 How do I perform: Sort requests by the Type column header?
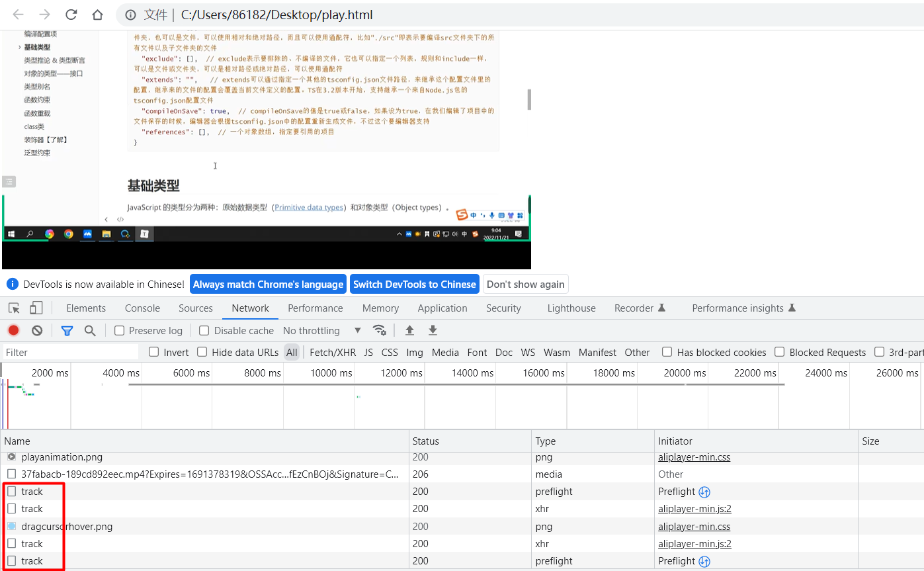pyautogui.click(x=593, y=441)
